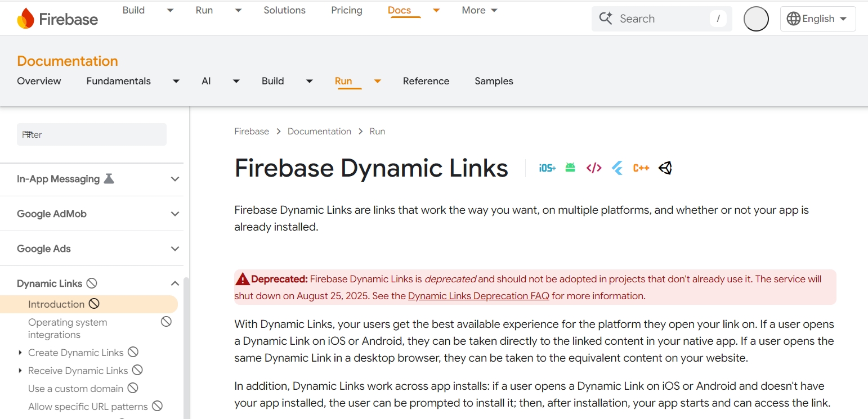This screenshot has width=868, height=419.
Task: Open Use a custom domain page
Action: coord(75,389)
